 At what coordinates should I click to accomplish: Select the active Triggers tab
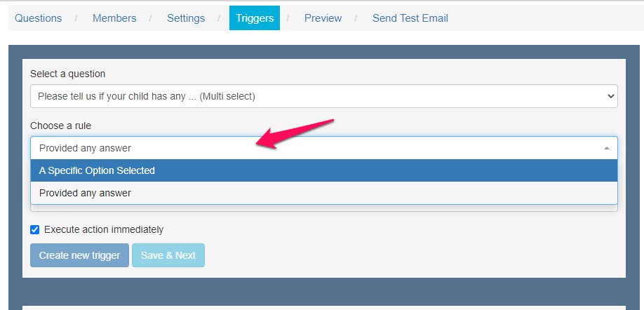point(255,18)
